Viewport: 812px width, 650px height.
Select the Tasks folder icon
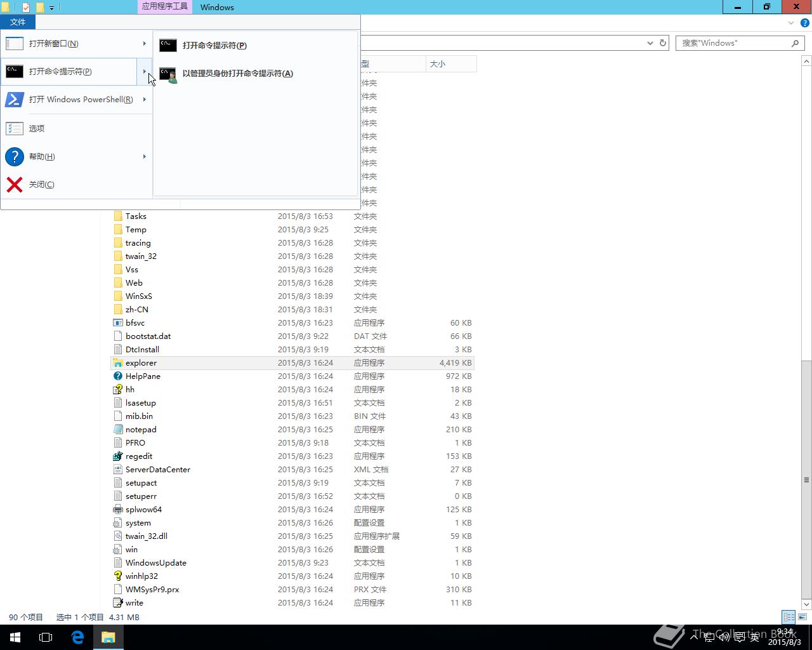(118, 216)
